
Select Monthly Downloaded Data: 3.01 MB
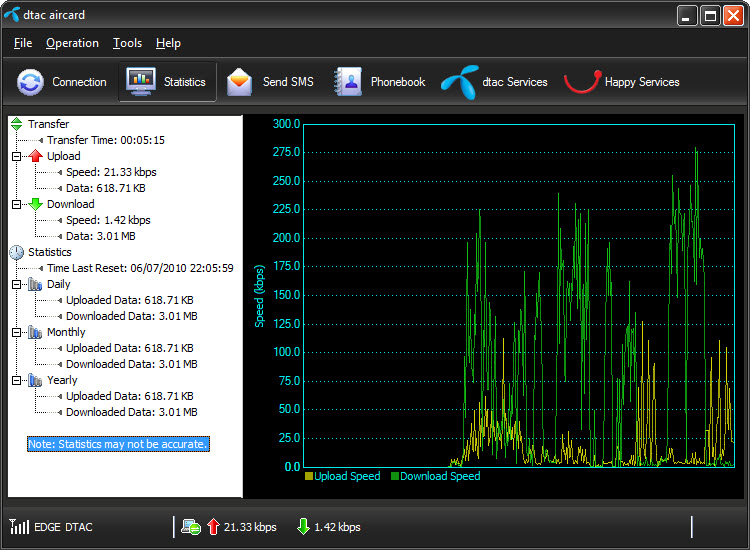(132, 364)
